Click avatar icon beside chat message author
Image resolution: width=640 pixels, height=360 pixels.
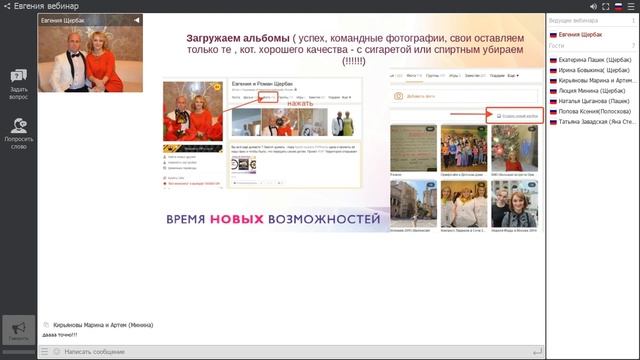(46, 325)
